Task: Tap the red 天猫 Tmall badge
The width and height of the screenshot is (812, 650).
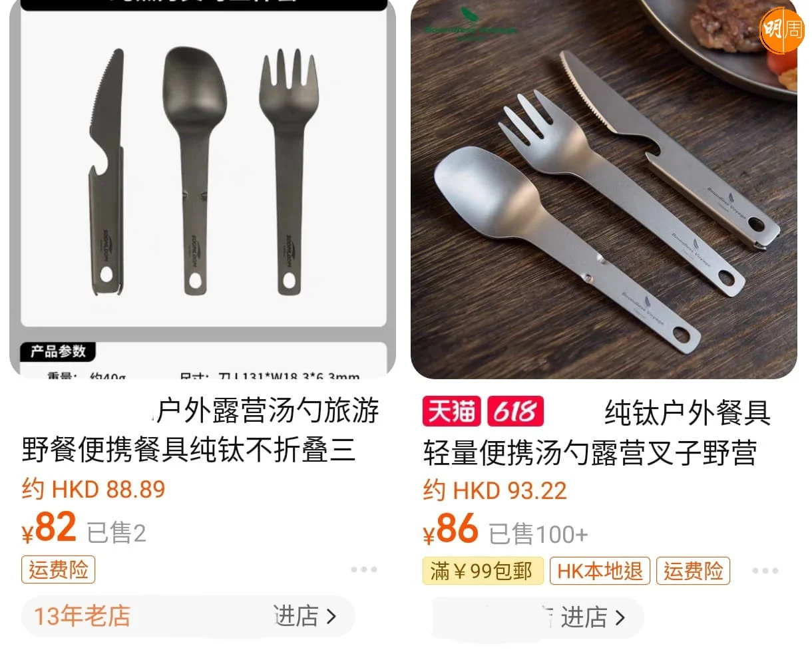Action: 452,412
